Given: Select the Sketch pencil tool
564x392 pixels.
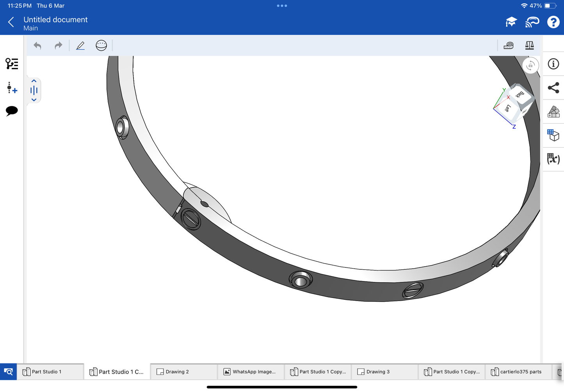Looking at the screenshot, I should 80,46.
